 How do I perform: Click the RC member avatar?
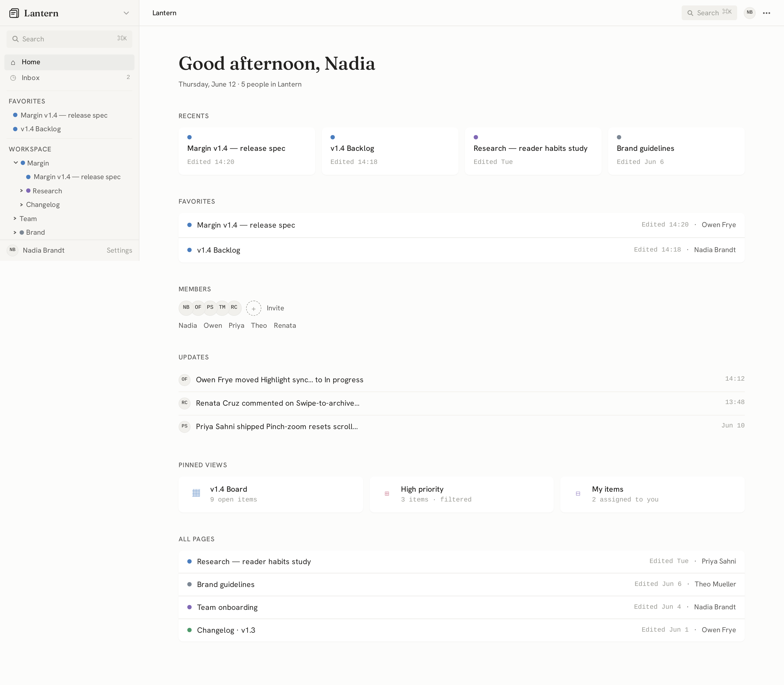234,308
